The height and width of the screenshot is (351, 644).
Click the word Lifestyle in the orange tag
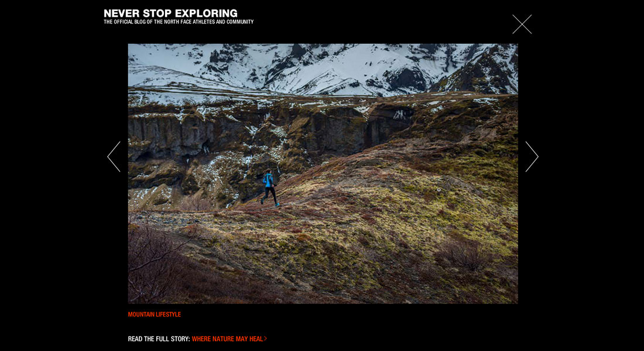pos(167,315)
